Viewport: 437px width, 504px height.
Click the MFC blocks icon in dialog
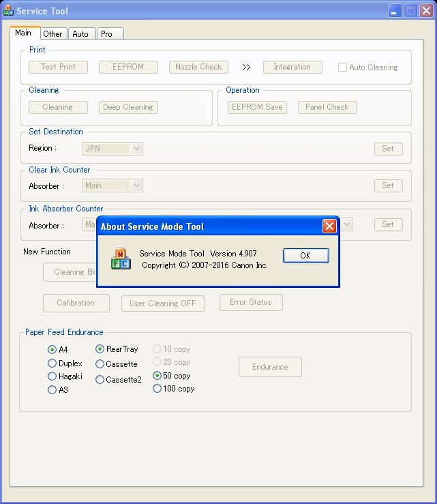click(x=121, y=258)
